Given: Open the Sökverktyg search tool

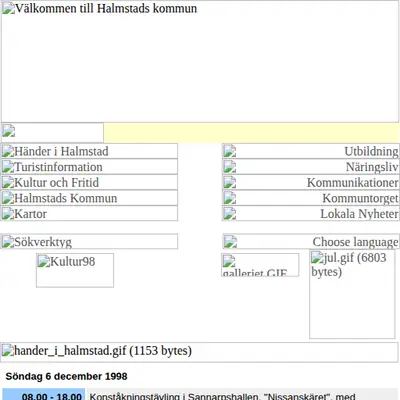Looking at the screenshot, I should 89,242.
